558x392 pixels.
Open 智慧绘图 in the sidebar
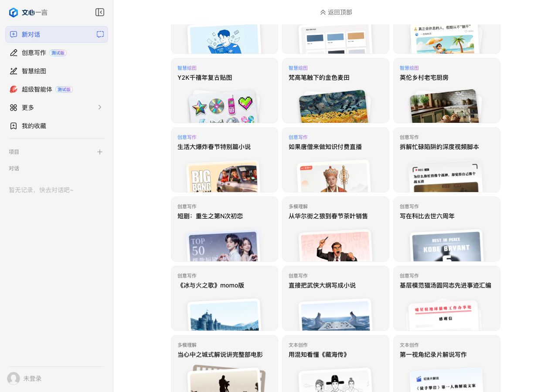[x=57, y=71]
